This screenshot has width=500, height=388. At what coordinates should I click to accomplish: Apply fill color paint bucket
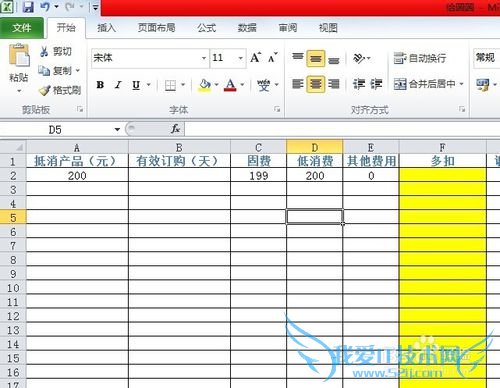coord(205,85)
